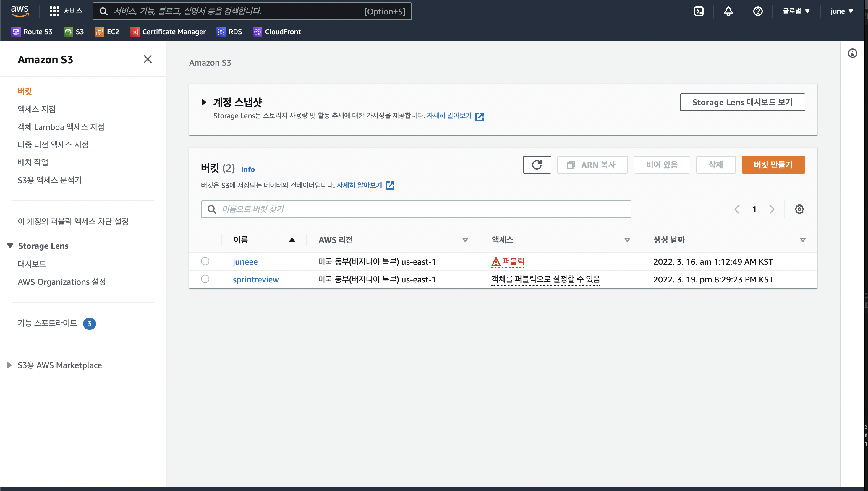Focus the 이름으로 버킷 찾기 search field

416,209
